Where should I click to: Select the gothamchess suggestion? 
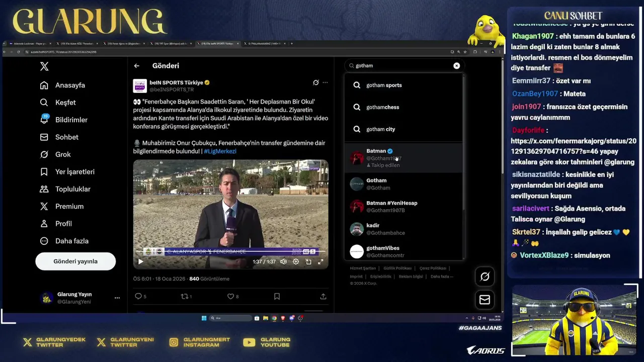pos(403,107)
